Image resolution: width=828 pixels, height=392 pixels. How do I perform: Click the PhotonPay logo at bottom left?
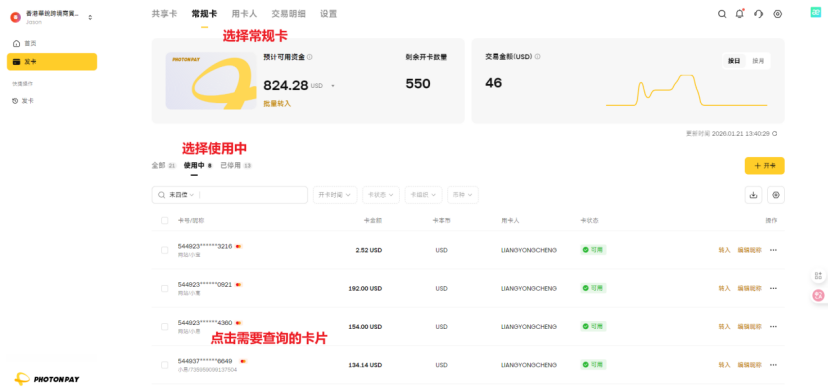click(47, 379)
